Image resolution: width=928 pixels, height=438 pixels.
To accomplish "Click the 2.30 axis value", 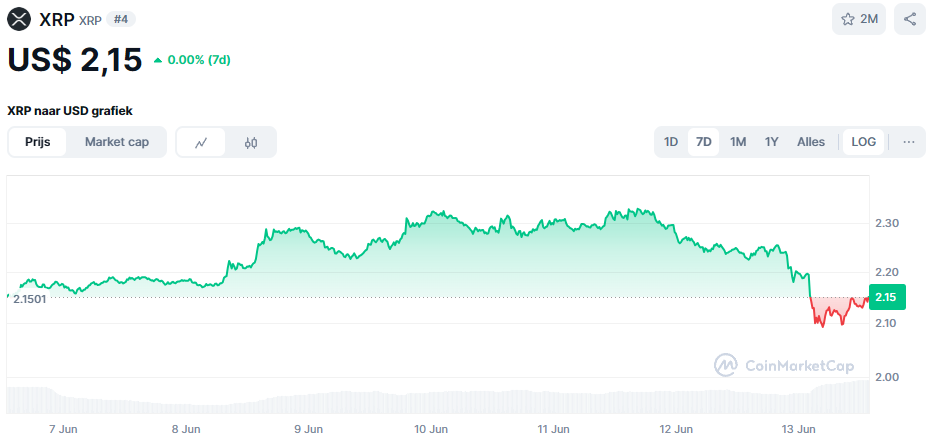I will (887, 223).
